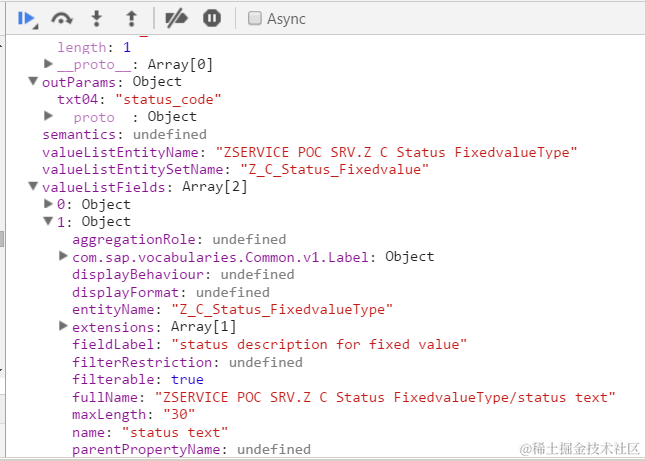Select the fullName property row
The height and width of the screenshot is (461, 645).
[x=344, y=397]
